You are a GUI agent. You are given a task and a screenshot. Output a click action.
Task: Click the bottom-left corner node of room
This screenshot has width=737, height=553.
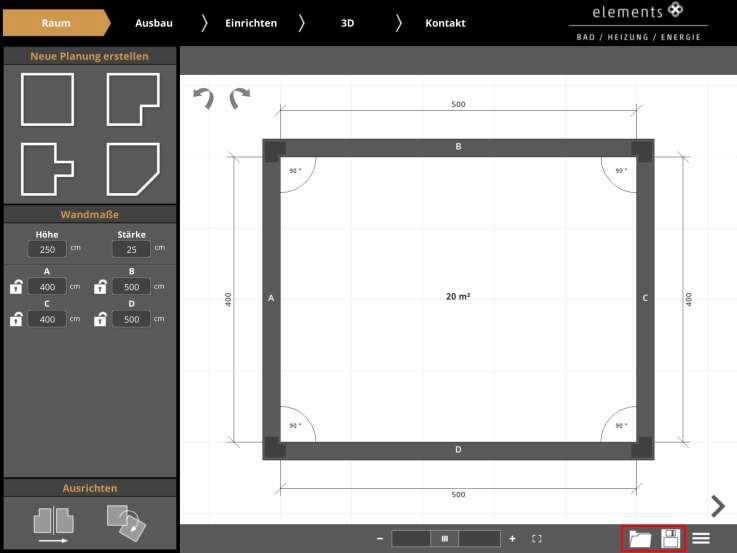[x=274, y=447]
